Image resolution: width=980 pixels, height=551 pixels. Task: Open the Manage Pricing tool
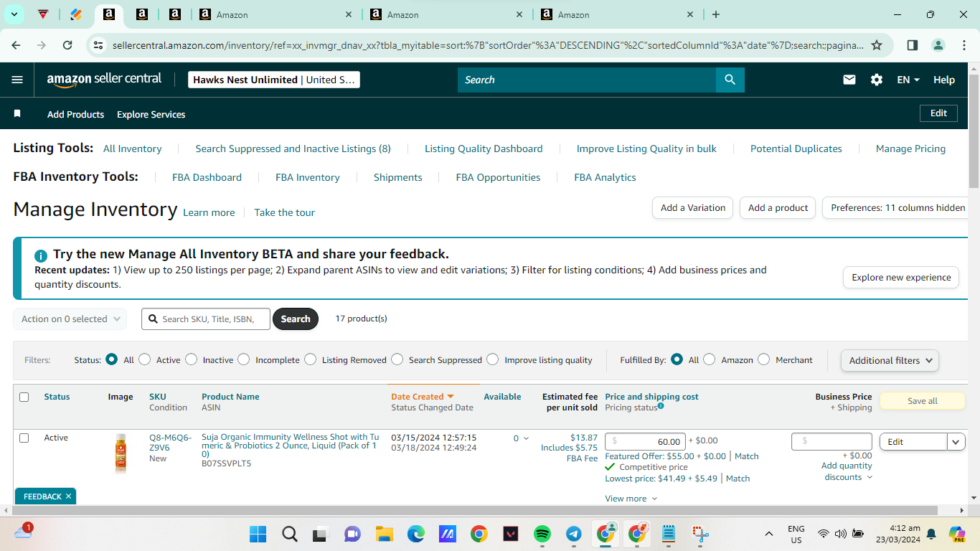910,149
